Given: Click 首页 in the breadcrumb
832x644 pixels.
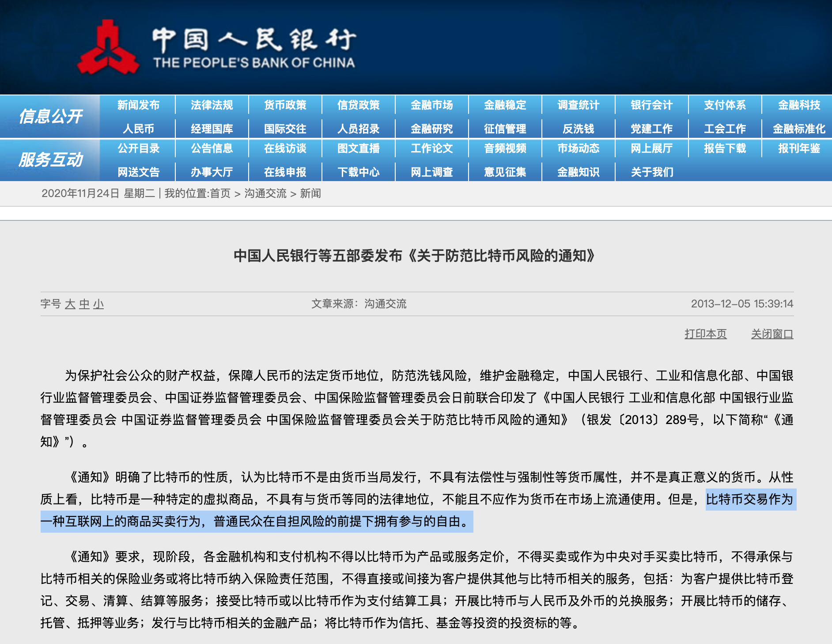Looking at the screenshot, I should click(220, 193).
